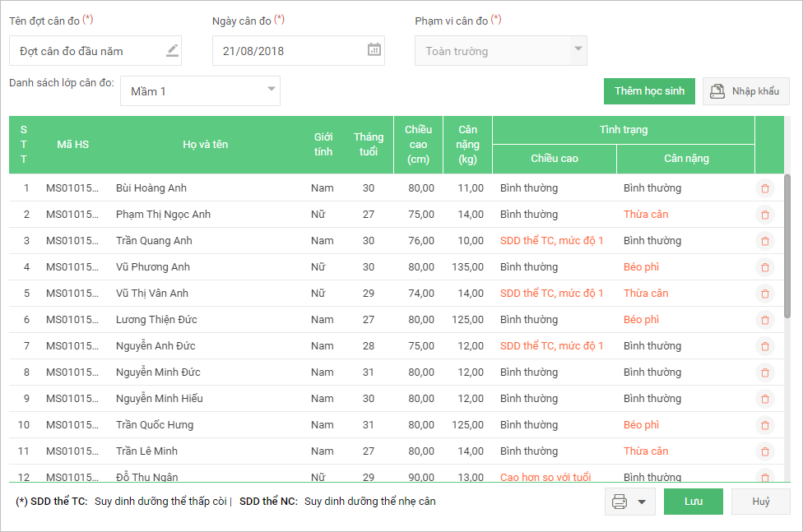Click trash icon for Lương Thiện Đức
Image resolution: width=803 pixels, height=532 pixels.
click(x=765, y=320)
